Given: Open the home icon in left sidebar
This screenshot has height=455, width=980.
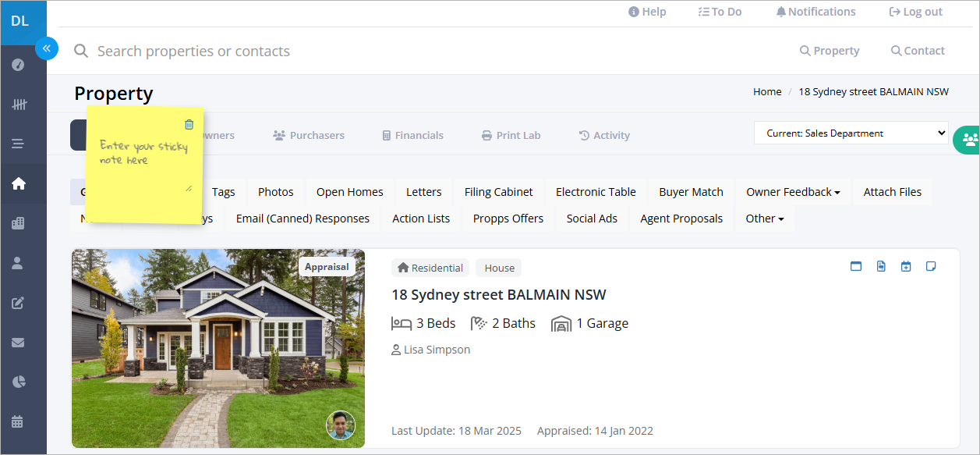Looking at the screenshot, I should pos(18,183).
